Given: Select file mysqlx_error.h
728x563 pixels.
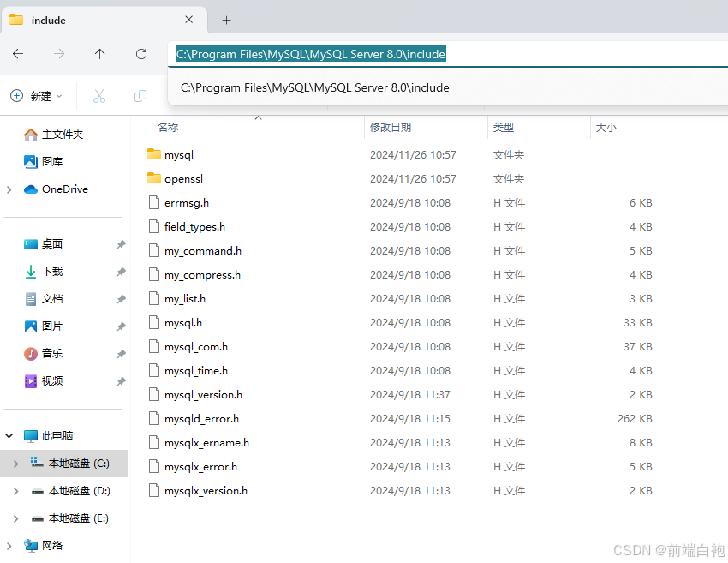Looking at the screenshot, I should (193, 467).
